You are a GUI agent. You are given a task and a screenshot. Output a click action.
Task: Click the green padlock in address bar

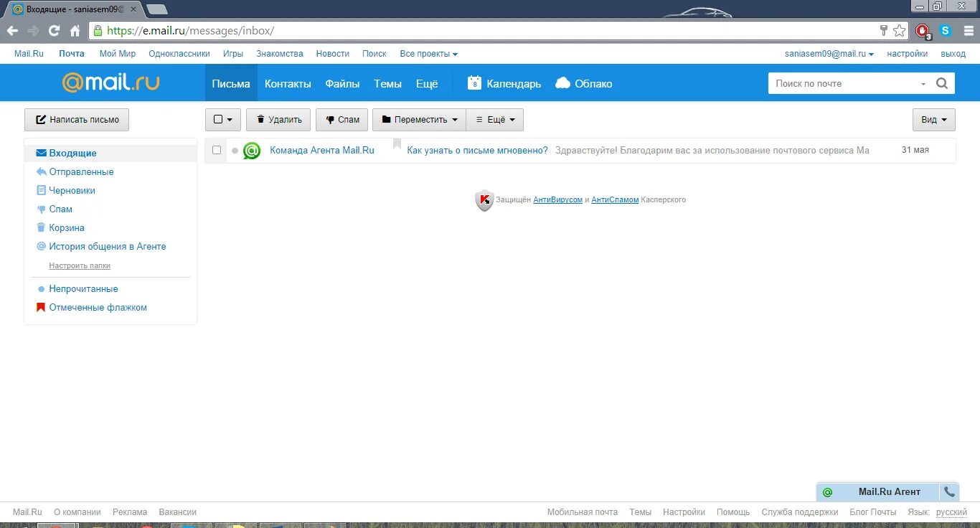(x=98, y=31)
